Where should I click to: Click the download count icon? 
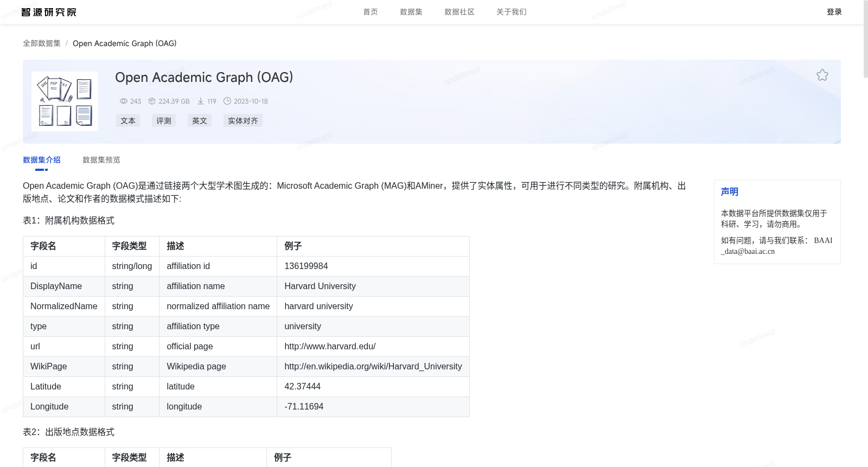[x=201, y=101]
